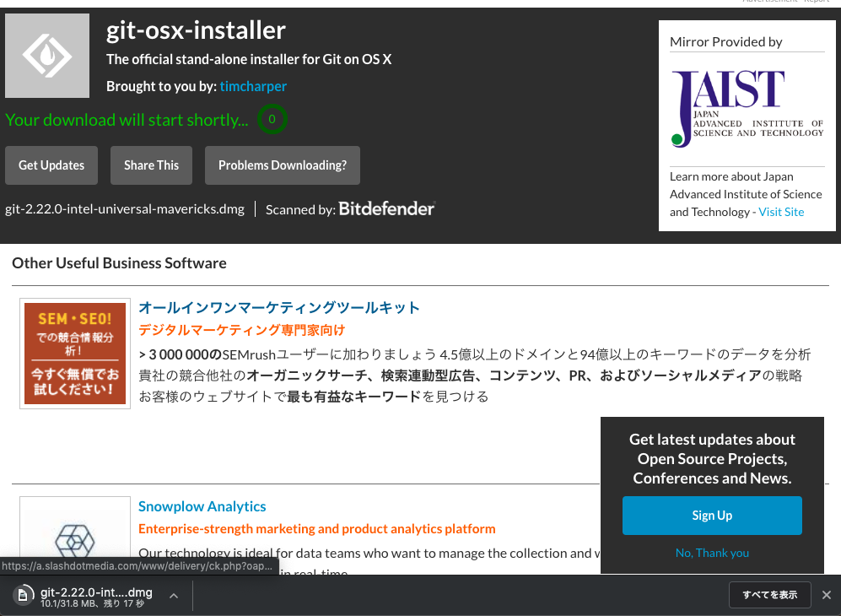Expand the download item options chevron
The height and width of the screenshot is (616, 841).
click(x=174, y=594)
